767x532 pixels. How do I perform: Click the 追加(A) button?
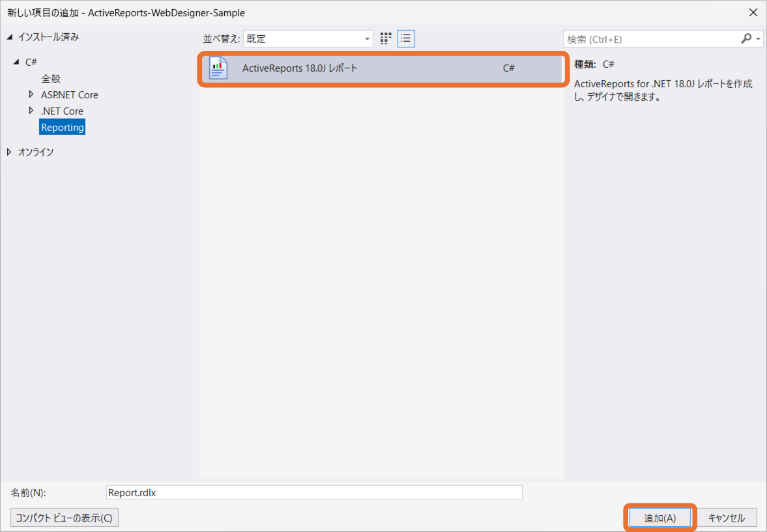(659, 518)
